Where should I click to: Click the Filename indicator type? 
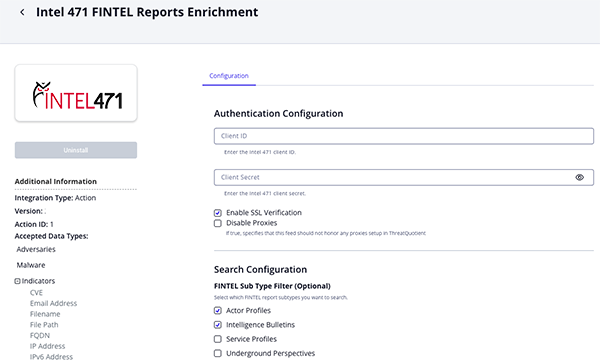click(x=45, y=314)
